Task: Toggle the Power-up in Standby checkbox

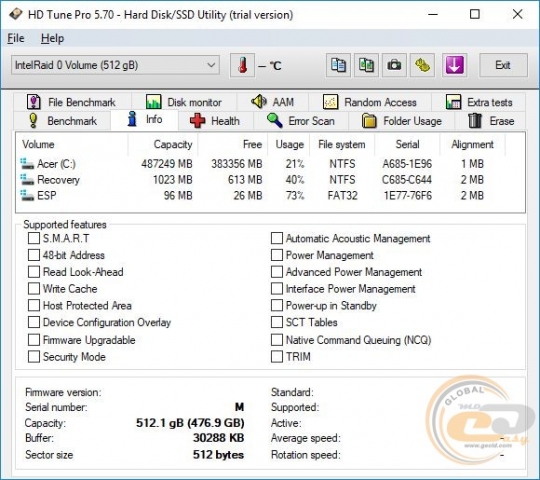Action: pos(277,305)
